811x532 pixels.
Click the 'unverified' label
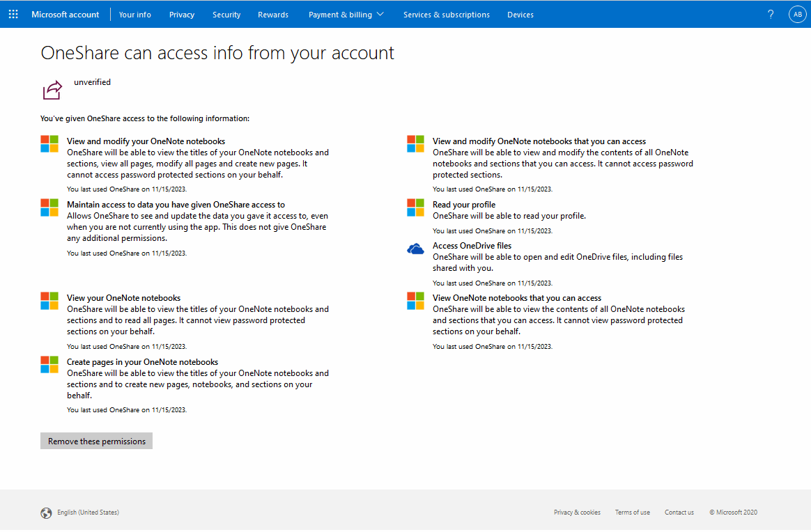point(92,82)
